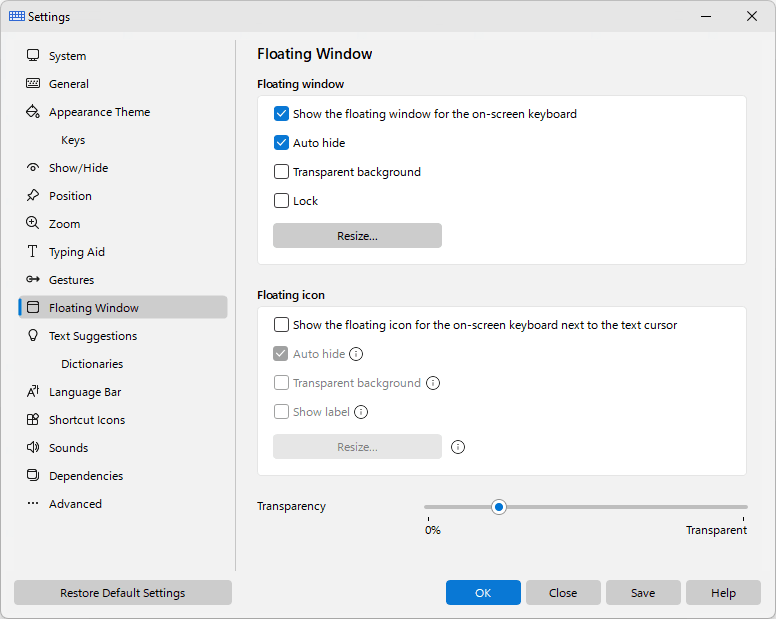Click the Gestures arrow icon
The width and height of the screenshot is (776, 619).
point(33,279)
